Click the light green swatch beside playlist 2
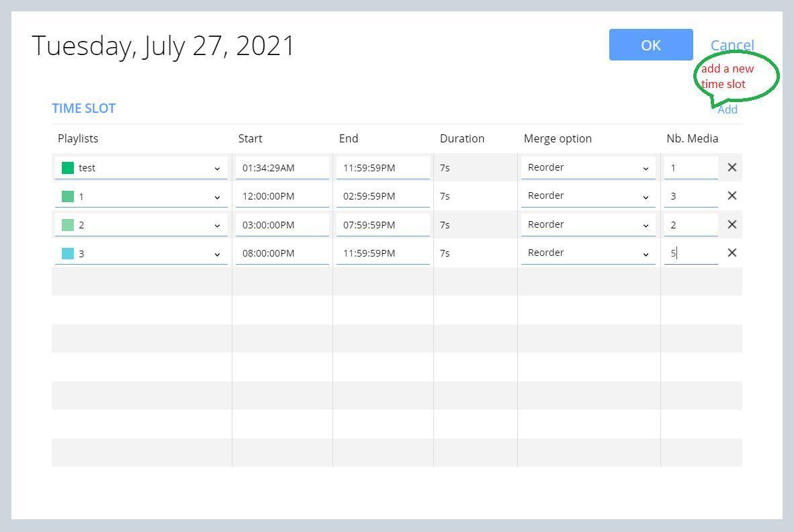Image resolution: width=794 pixels, height=532 pixels. (68, 225)
